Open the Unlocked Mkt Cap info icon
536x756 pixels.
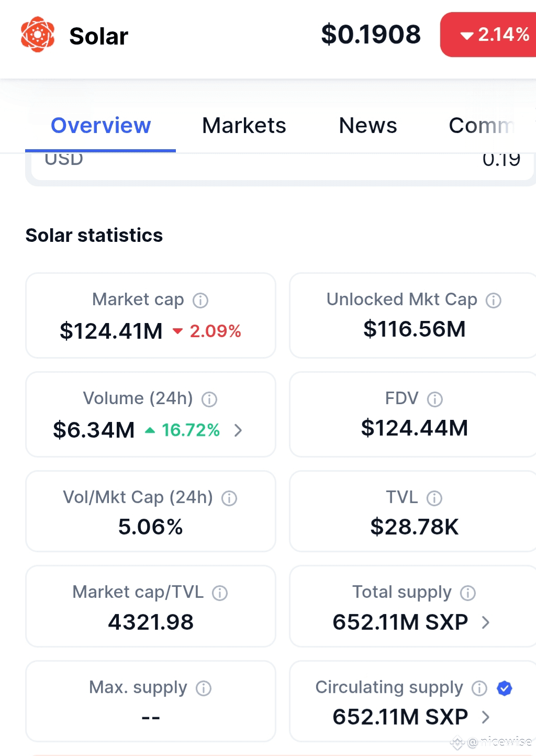pos(494,301)
